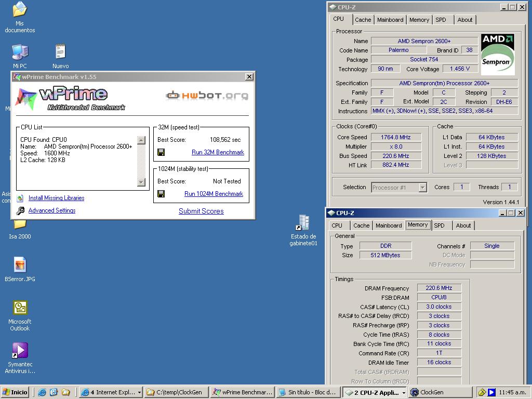Viewport: 532px width, 399px height.
Task: Click the floppy save icon for 32M score
Action: (x=161, y=152)
